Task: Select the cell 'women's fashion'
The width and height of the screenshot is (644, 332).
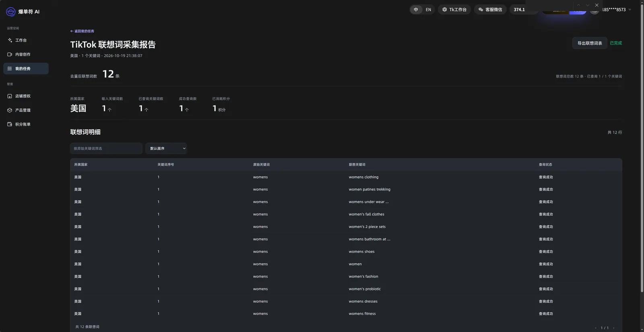Action: tap(363, 276)
